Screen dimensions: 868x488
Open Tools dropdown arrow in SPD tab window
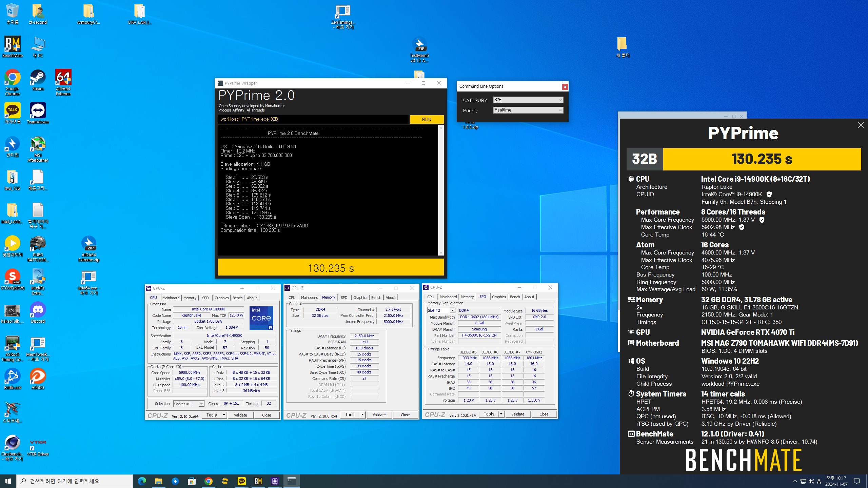501,414
